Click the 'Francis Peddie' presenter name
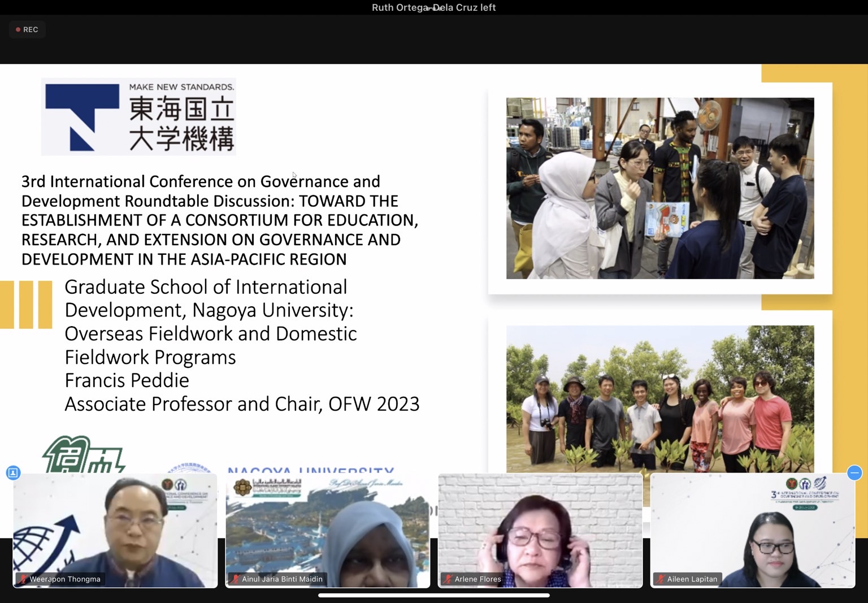This screenshot has height=603, width=868. pos(127,380)
